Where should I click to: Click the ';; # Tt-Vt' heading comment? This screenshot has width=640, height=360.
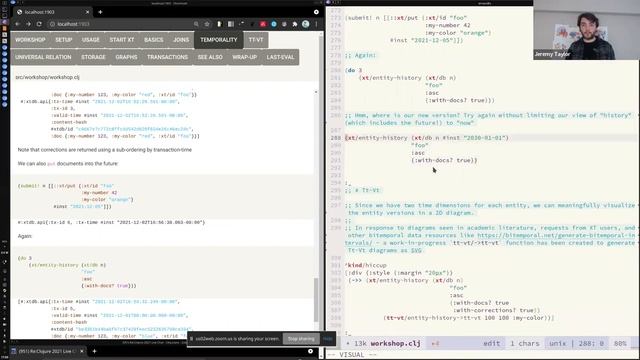tap(362, 190)
